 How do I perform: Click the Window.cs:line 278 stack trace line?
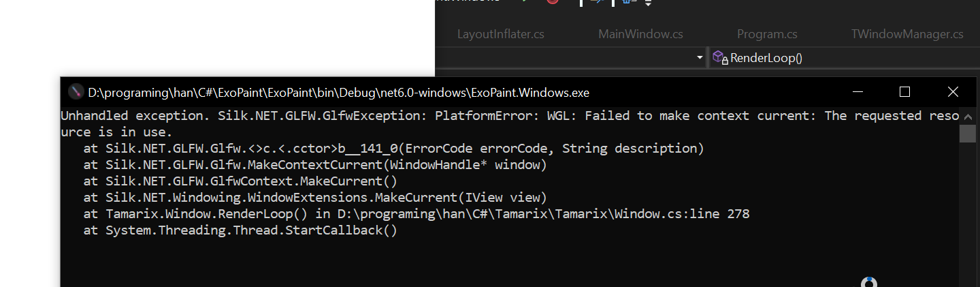[416, 214]
